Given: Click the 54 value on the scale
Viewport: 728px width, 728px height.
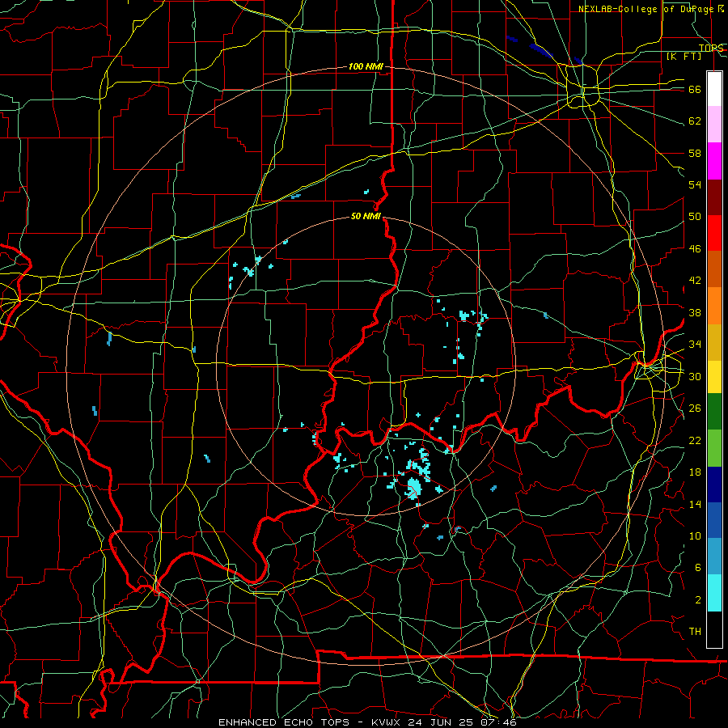Looking at the screenshot, I should [x=695, y=184].
